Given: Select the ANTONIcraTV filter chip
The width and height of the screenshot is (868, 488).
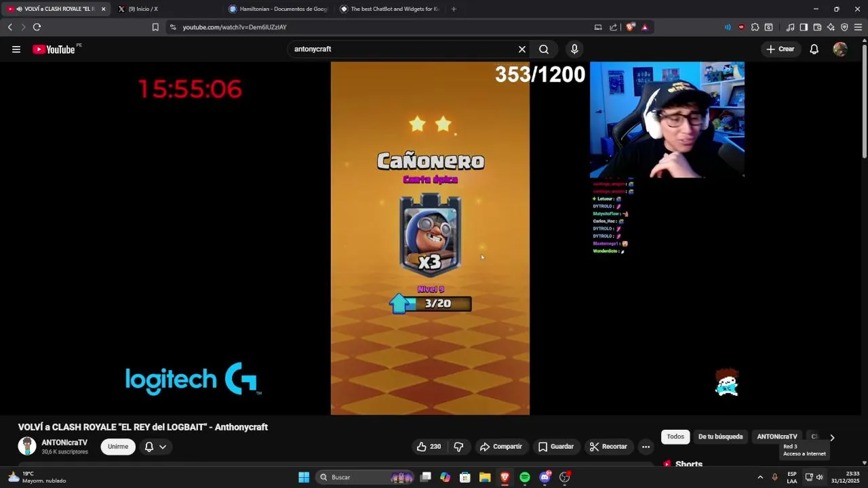Looking at the screenshot, I should coord(777,436).
